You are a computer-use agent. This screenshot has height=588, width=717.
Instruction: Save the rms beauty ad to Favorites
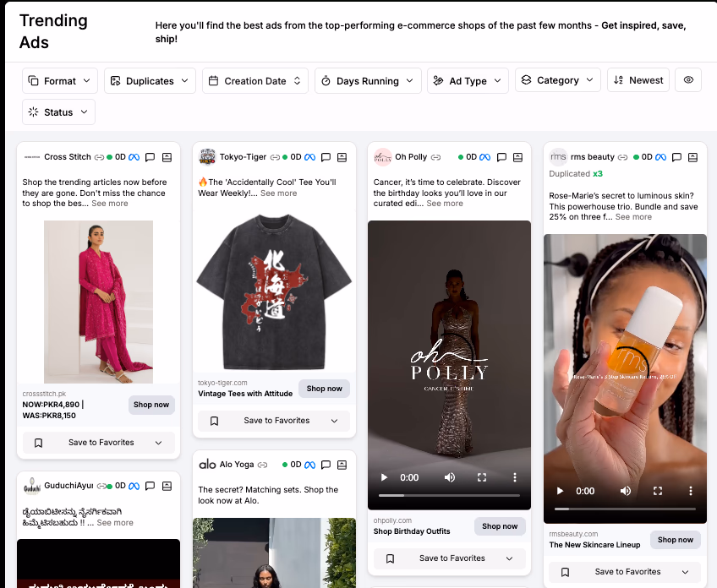click(x=625, y=572)
